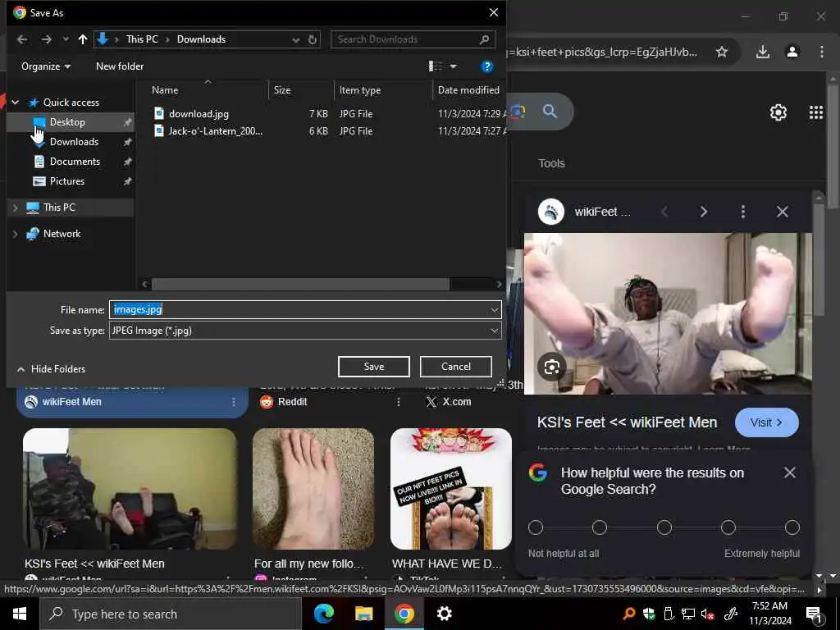Viewport: 840px width, 630px height.
Task: Click the horizontal scrollbar in file list
Action: pos(300,284)
